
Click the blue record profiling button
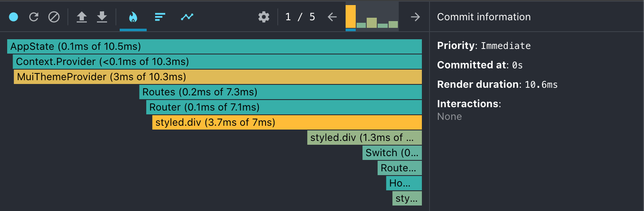[13, 17]
